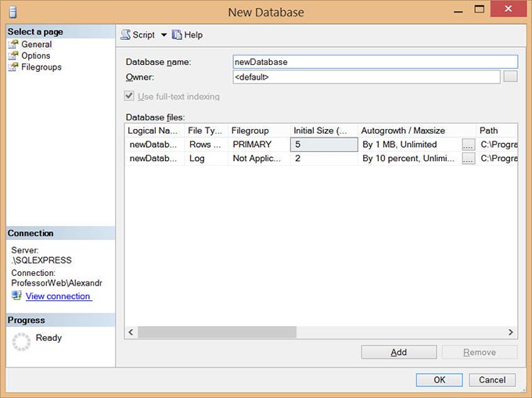Click the Ready progress spinner icon
Image resolution: width=532 pixels, height=398 pixels.
(21, 342)
